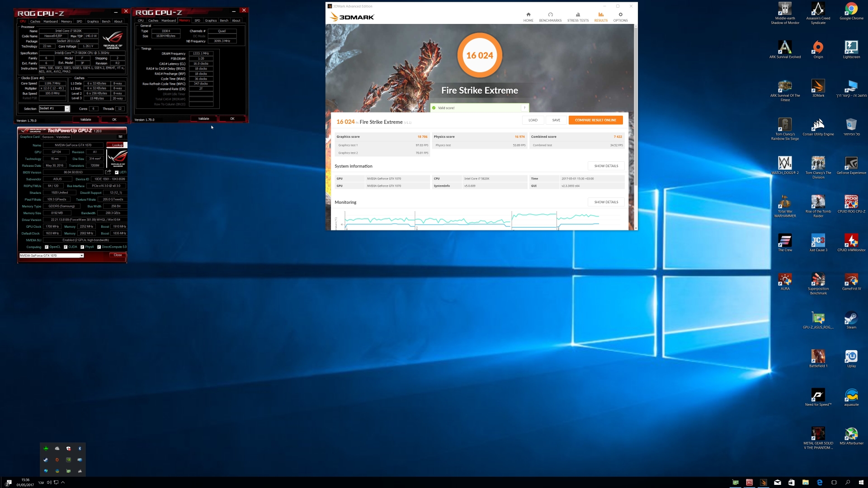Toggle the DirectCompute 5.0 checkbox

[x=99, y=247]
